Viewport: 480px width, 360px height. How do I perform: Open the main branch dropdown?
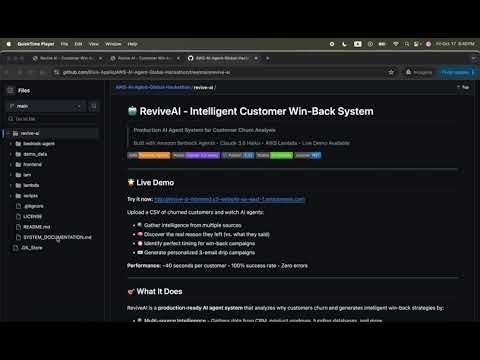coord(45,106)
